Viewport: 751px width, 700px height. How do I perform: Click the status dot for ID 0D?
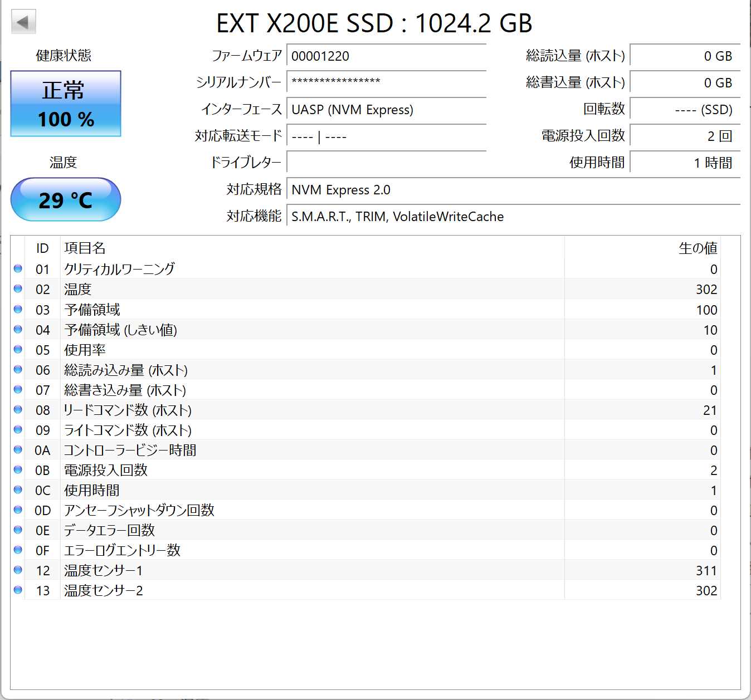(18, 510)
